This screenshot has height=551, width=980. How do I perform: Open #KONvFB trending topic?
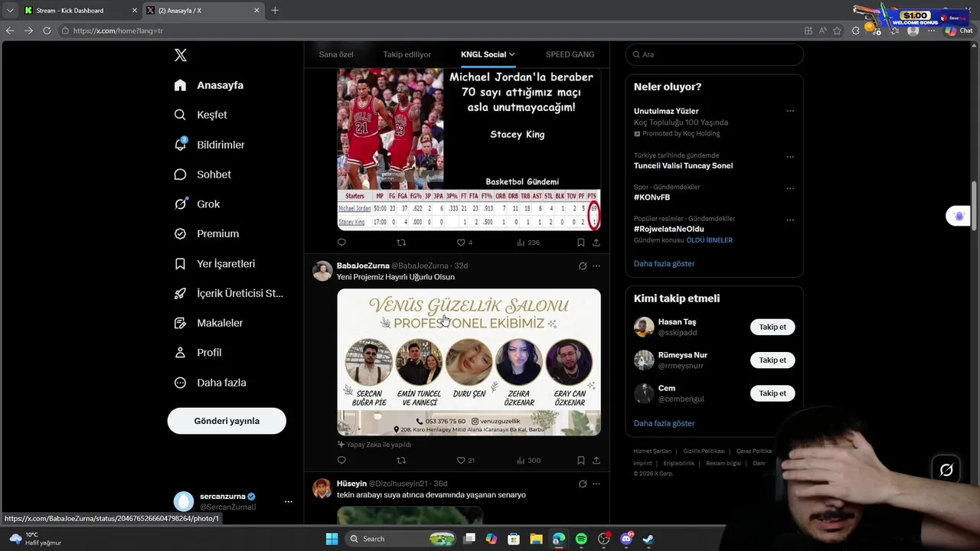click(x=652, y=197)
